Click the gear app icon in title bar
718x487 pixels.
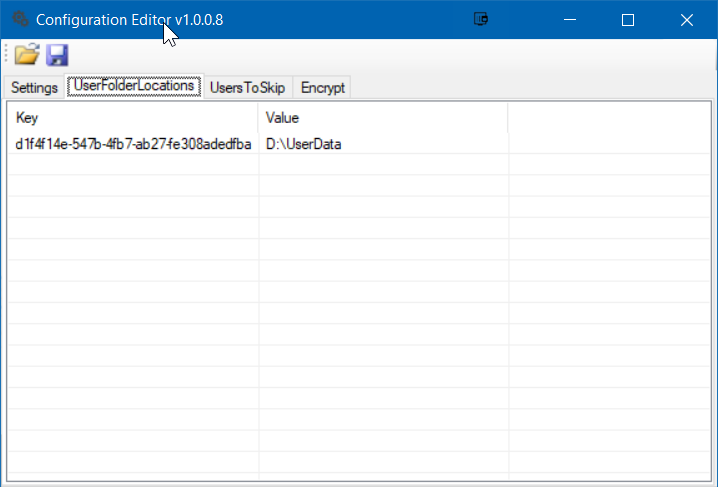coord(20,19)
